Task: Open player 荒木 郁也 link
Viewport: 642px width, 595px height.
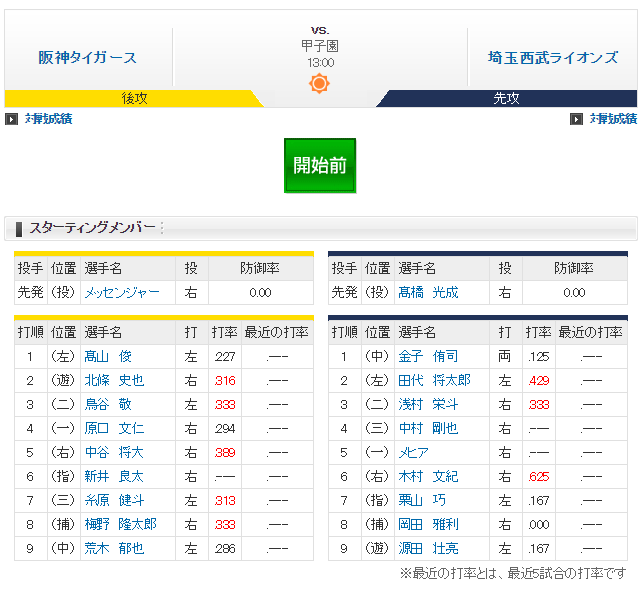Action: click(x=114, y=548)
